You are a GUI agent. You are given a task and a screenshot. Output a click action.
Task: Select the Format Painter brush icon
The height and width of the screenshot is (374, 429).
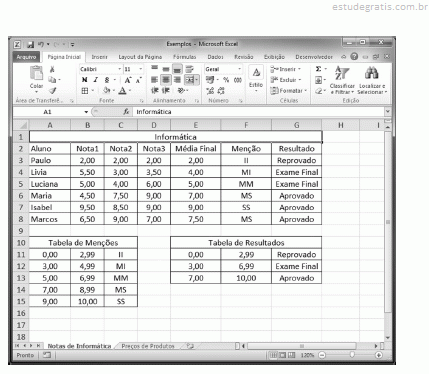tap(52, 91)
